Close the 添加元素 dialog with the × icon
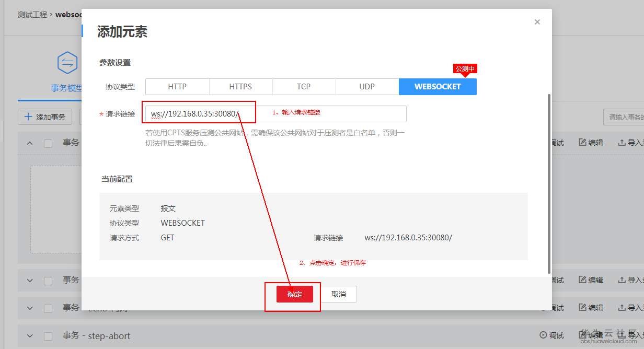The image size is (644, 349). click(x=537, y=22)
